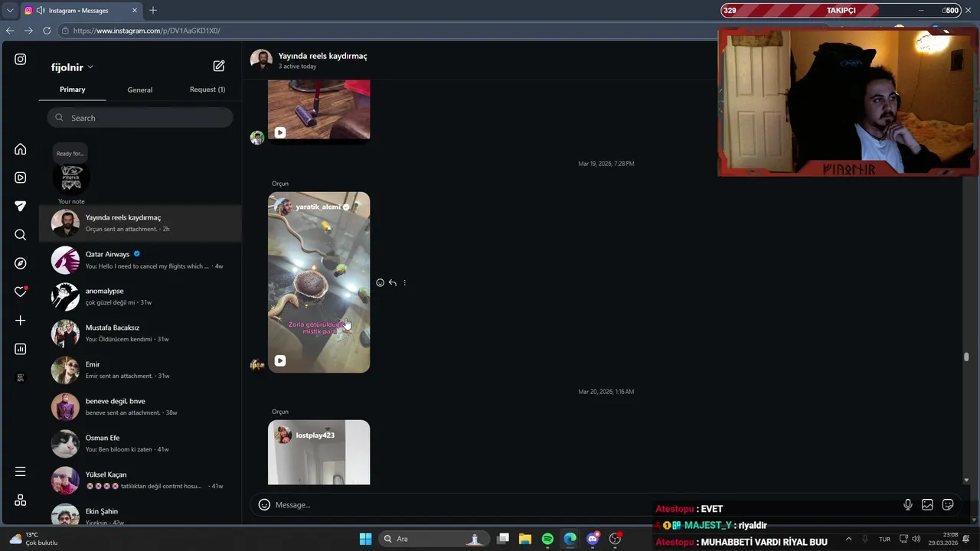Click the message Search field

point(140,118)
